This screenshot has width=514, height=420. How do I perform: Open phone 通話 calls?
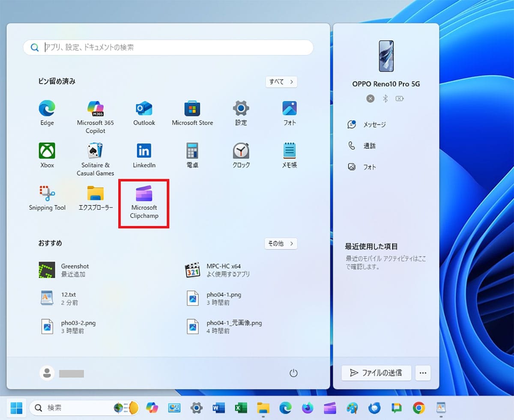[x=362, y=146]
